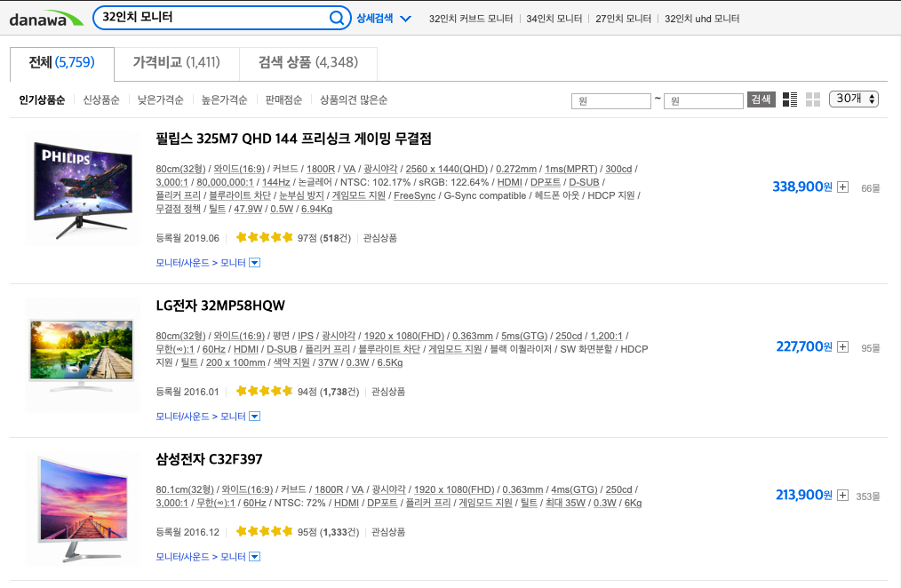
Task: Sort by 상품의견 많은순
Action: (x=354, y=99)
